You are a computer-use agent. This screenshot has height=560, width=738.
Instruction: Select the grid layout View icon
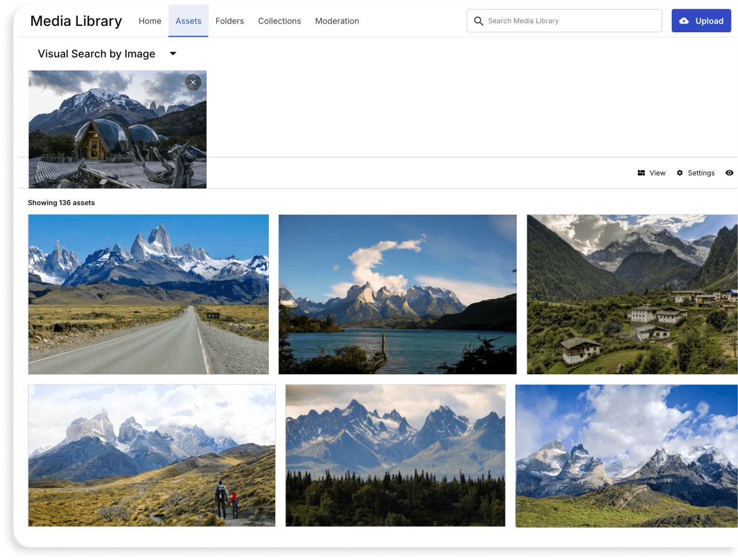641,172
